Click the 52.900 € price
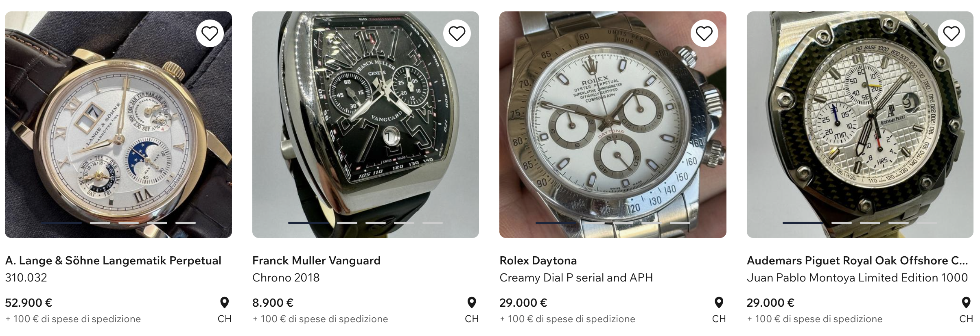This screenshot has height=336, width=980. point(28,303)
